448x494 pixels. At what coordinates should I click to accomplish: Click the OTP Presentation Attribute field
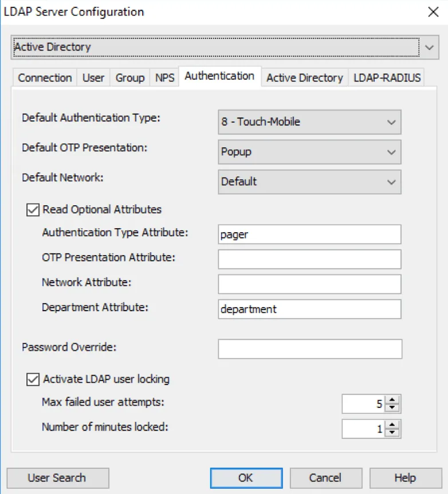tap(309, 259)
